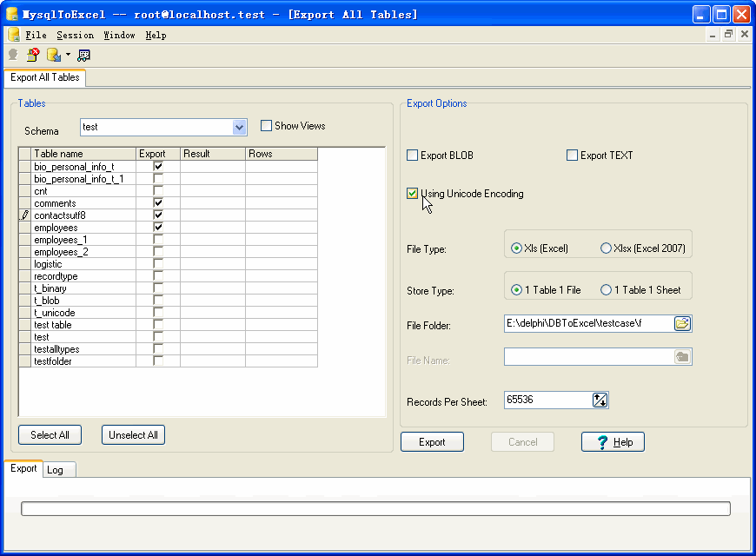The height and width of the screenshot is (556, 756).
Task: Check export box for employees_1
Action: coord(158,240)
